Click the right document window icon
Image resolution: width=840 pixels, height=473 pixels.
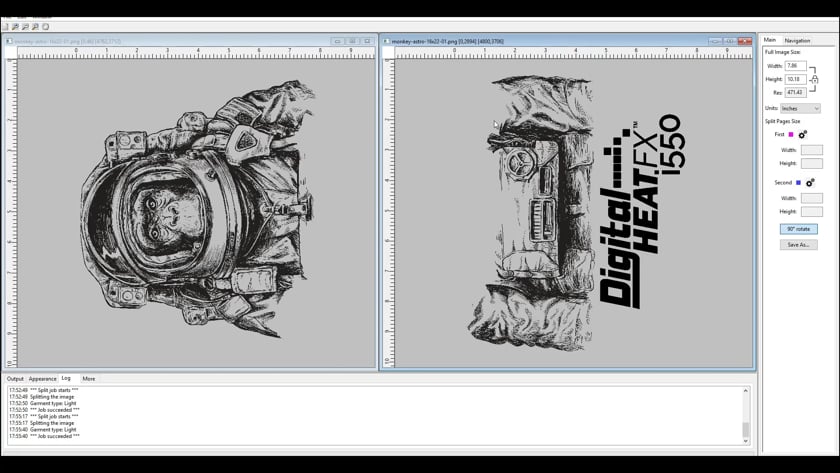386,41
